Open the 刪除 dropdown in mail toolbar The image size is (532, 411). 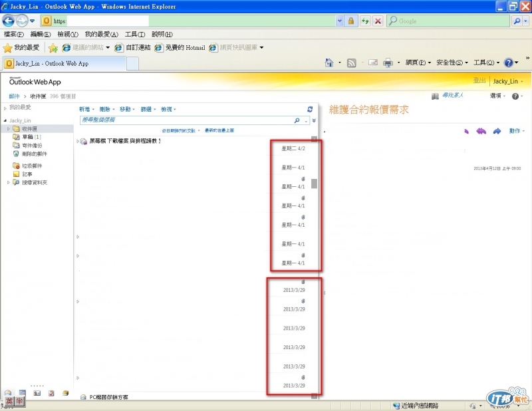tap(107, 109)
